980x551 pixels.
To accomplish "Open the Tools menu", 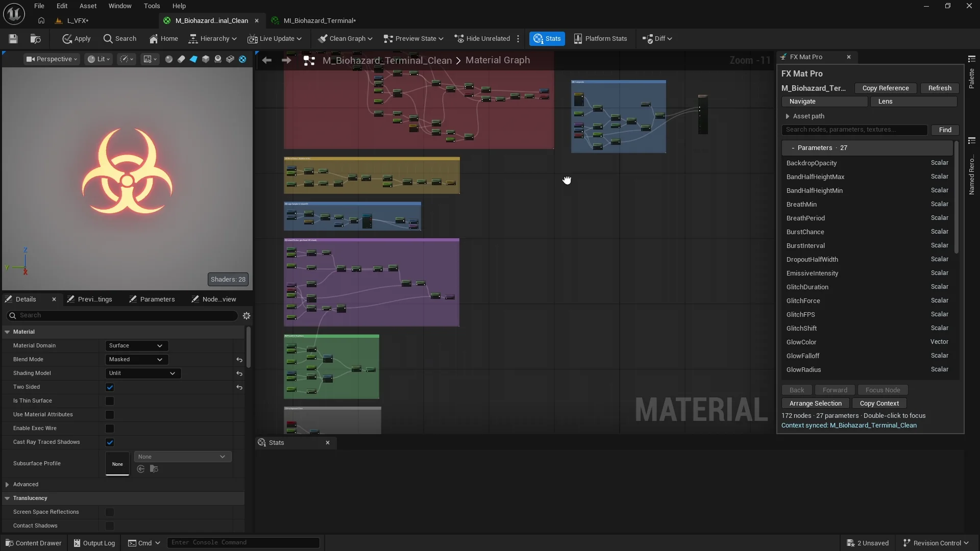I will [152, 6].
